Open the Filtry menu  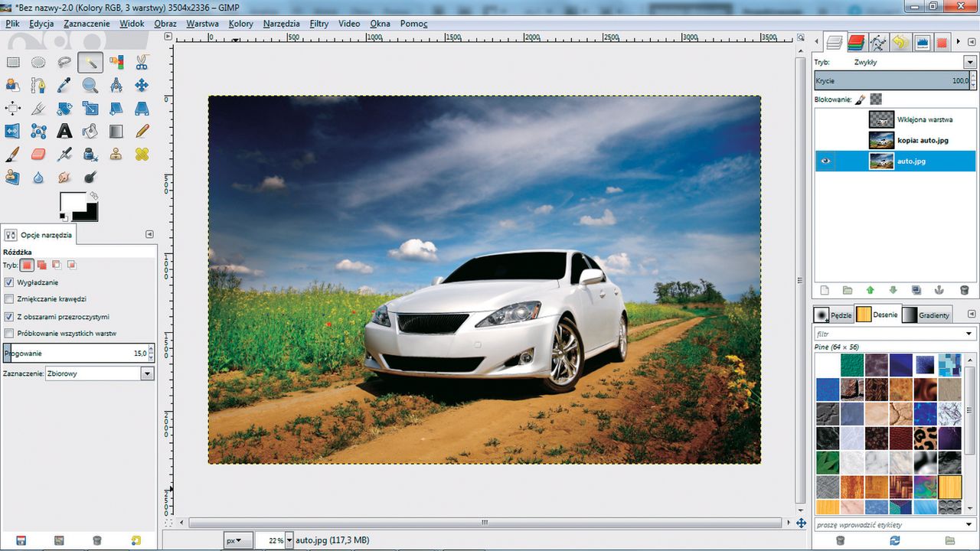tap(319, 24)
